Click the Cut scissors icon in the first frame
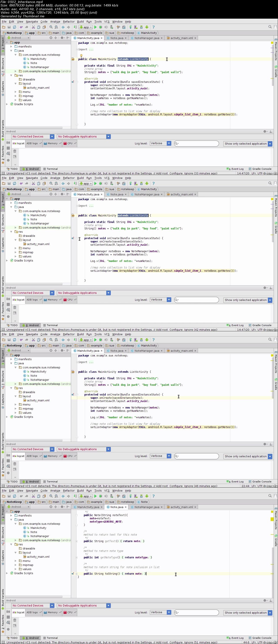The height and width of the screenshot is (644, 278). 33,27
